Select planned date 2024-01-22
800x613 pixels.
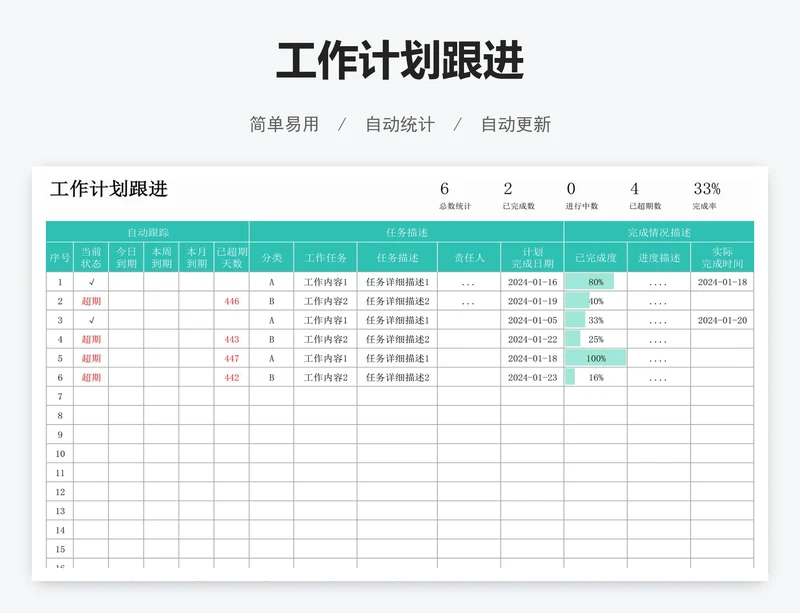[x=532, y=339]
